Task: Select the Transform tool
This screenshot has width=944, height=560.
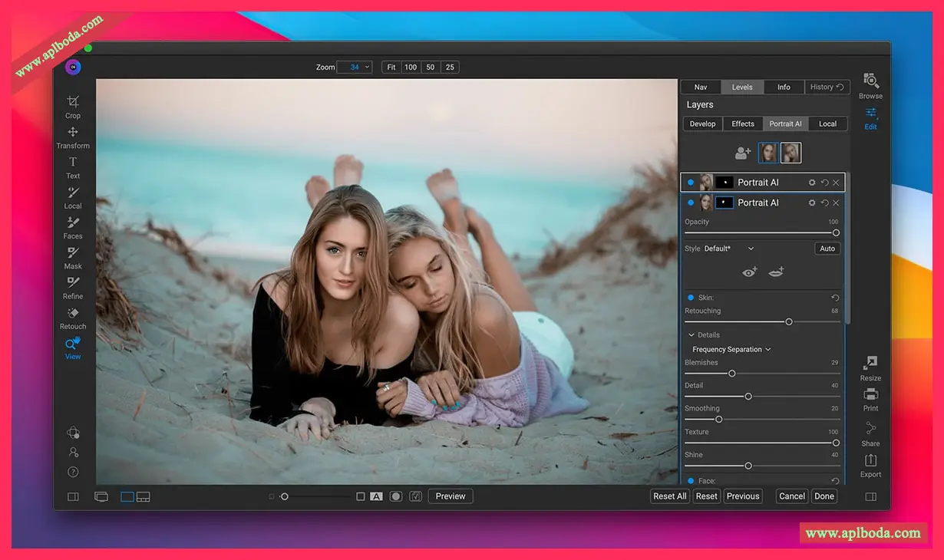Action: 73,136
